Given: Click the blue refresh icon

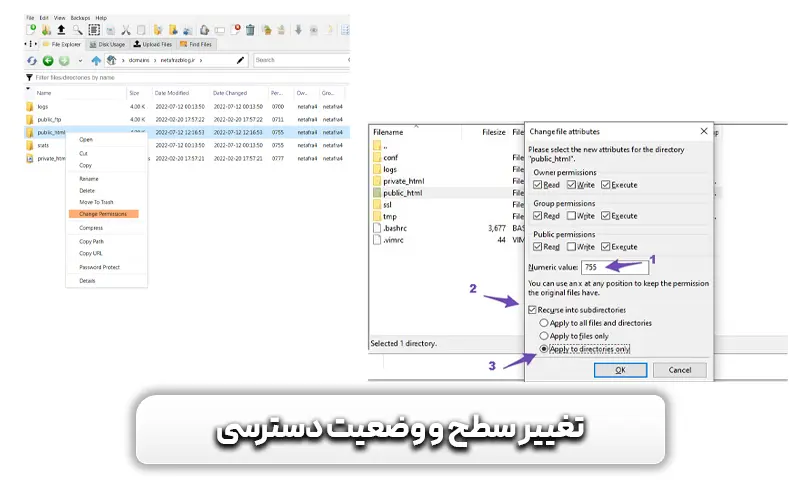Looking at the screenshot, I should point(31,61).
